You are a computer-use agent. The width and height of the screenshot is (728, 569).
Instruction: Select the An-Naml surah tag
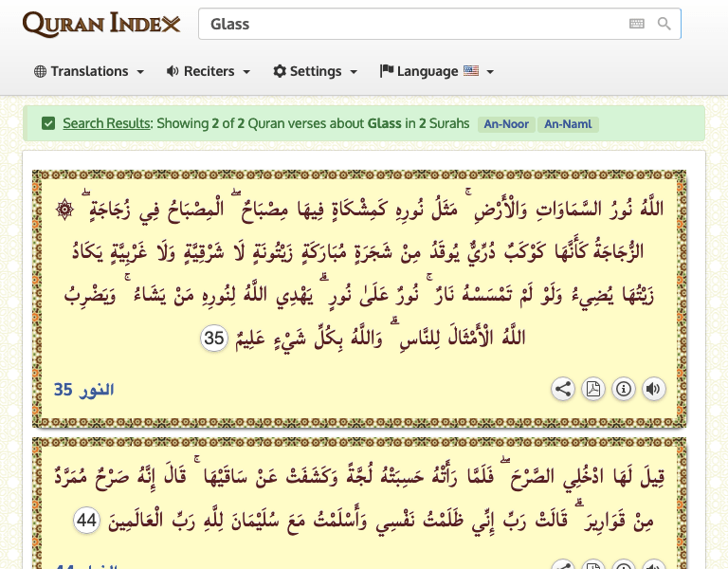click(568, 124)
